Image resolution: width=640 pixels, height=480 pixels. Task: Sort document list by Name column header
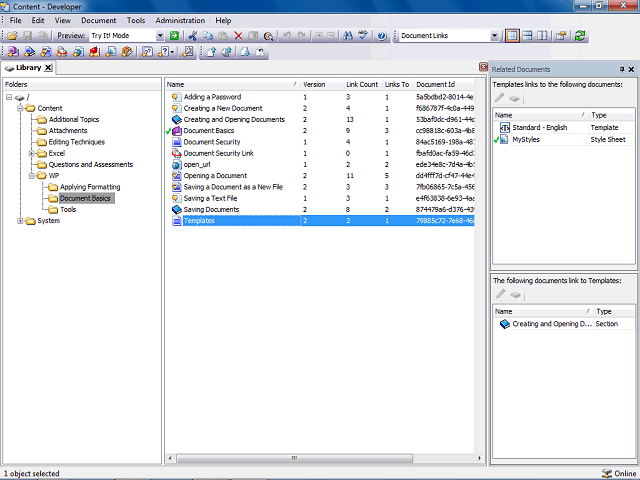point(233,84)
